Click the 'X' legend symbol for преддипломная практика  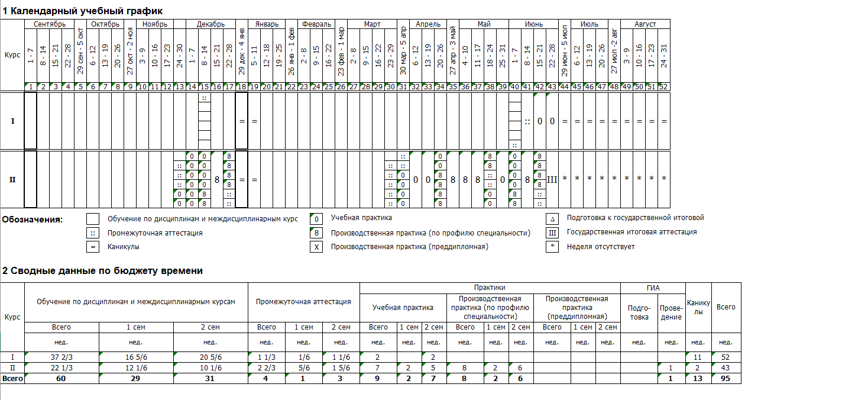click(316, 247)
